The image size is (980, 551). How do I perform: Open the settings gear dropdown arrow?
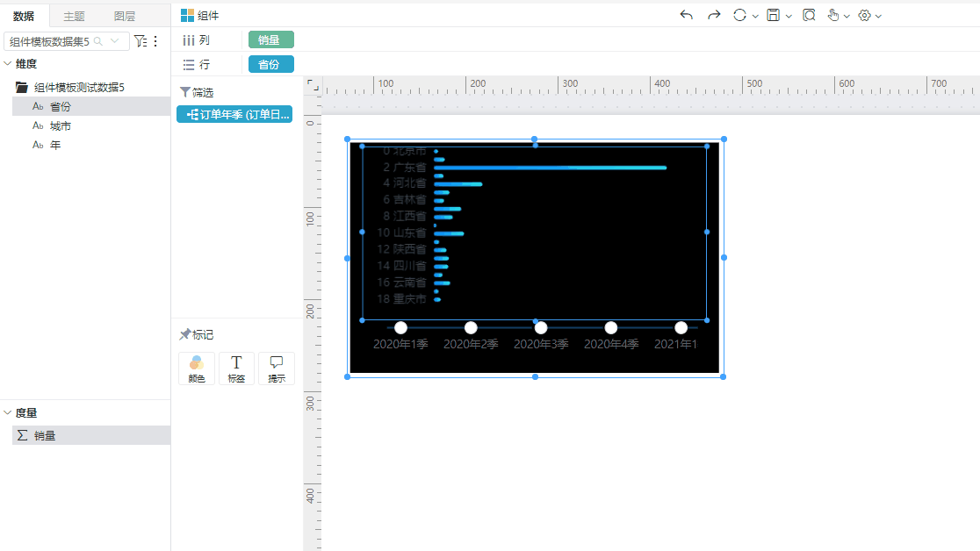point(878,17)
